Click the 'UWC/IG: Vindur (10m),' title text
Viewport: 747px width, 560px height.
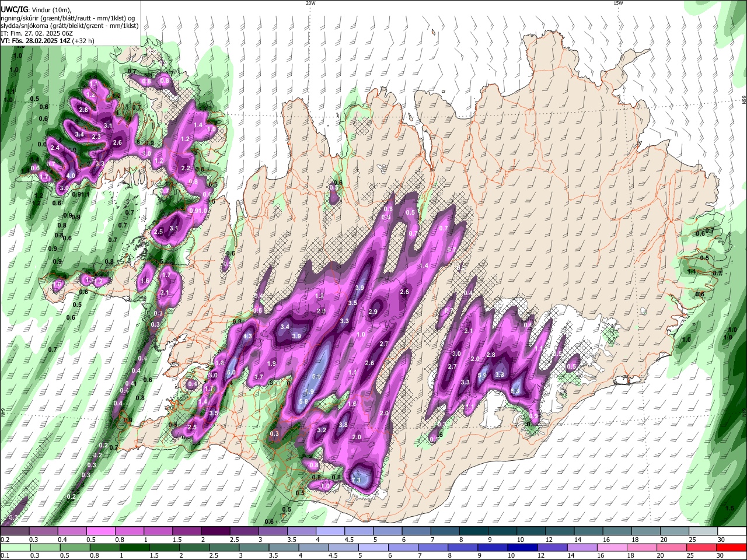tap(36, 9)
